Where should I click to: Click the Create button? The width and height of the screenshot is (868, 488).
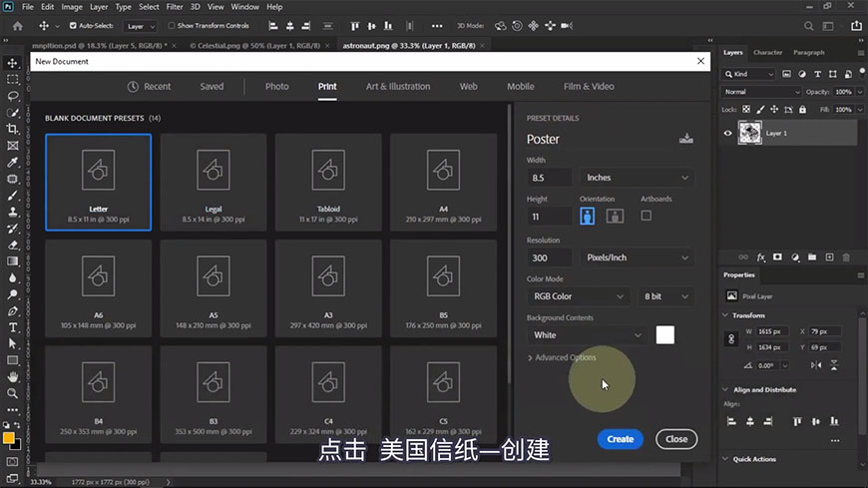pos(620,439)
